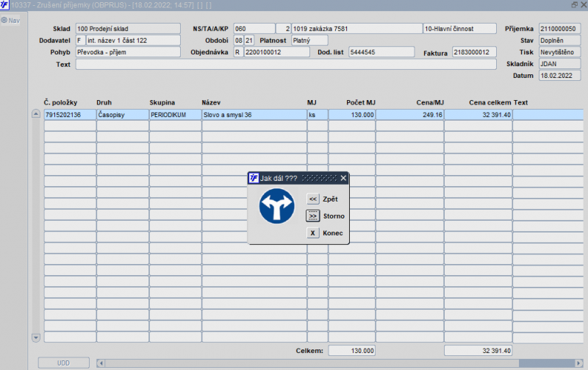
Task: Click the table scroll down arrow
Action: 35,338
